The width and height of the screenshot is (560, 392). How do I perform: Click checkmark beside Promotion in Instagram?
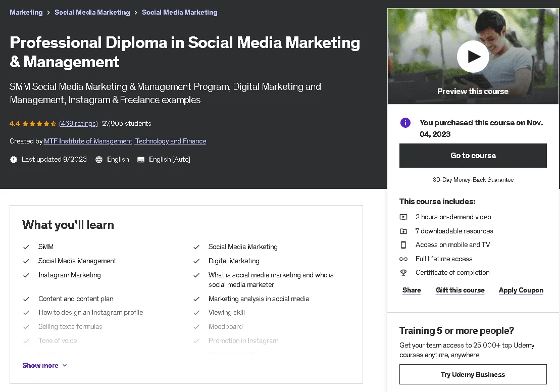[196, 341]
